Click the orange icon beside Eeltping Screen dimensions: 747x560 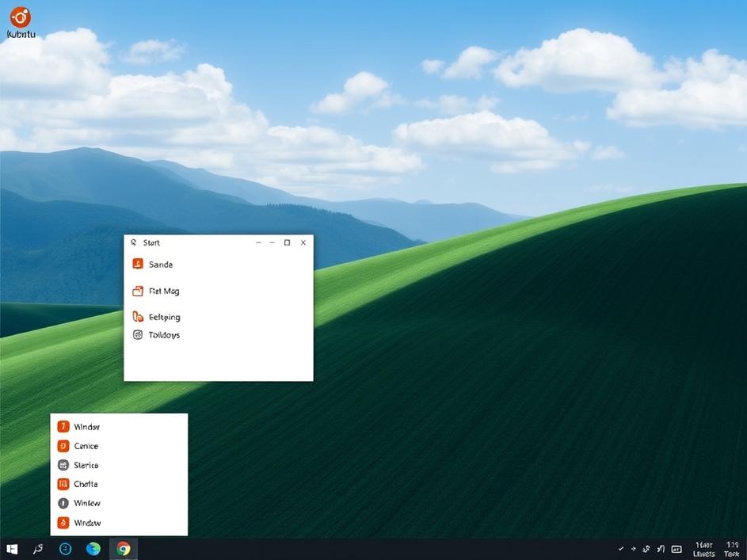138,317
